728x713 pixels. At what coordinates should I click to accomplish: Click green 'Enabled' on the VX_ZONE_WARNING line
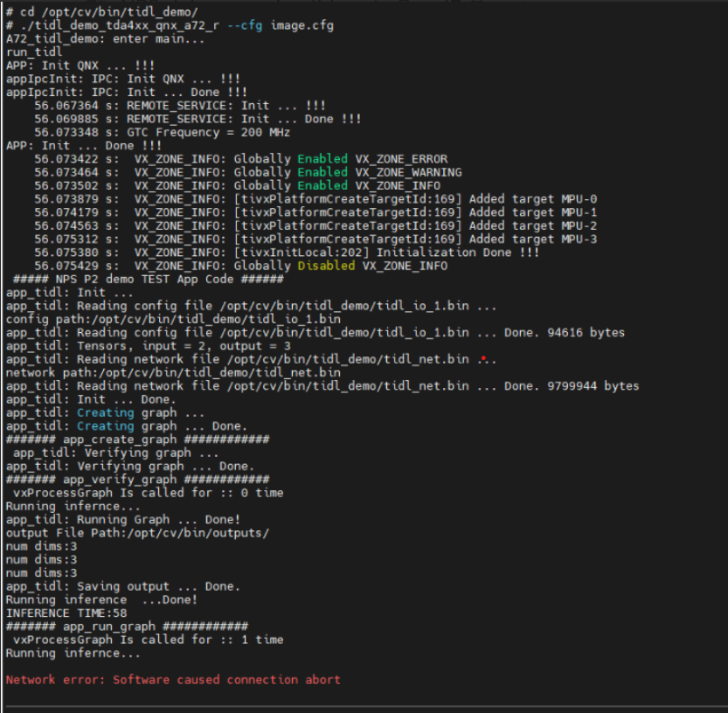pos(322,172)
